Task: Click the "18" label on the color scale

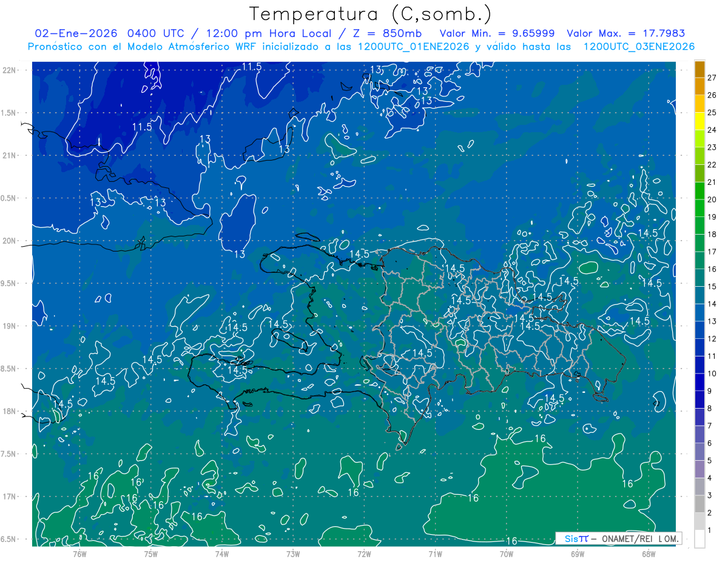Action: [712, 234]
